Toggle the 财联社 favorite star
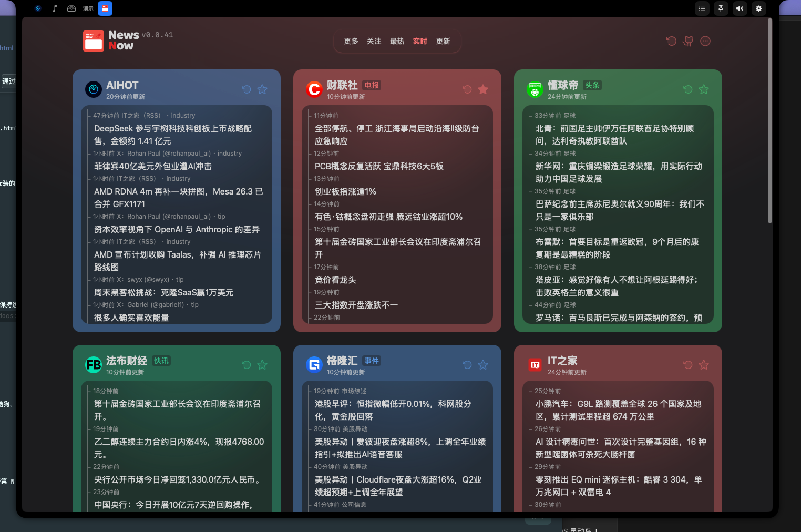Screen dimensions: 801x532 [x=483, y=89]
